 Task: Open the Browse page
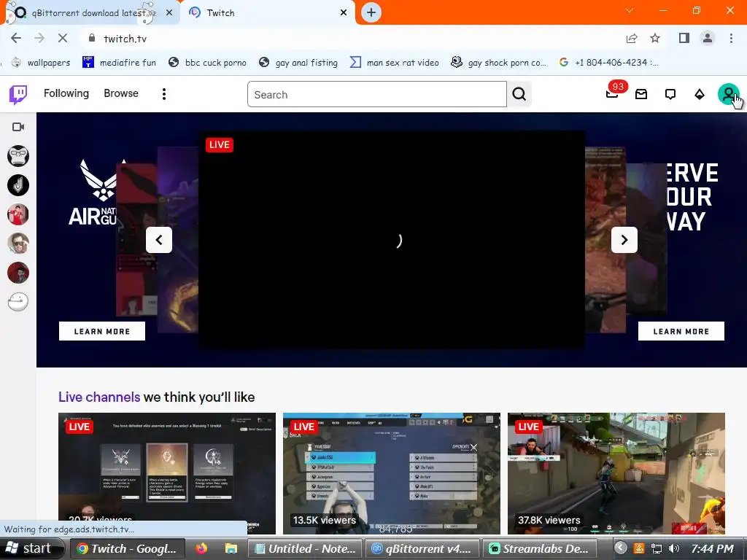pos(121,93)
